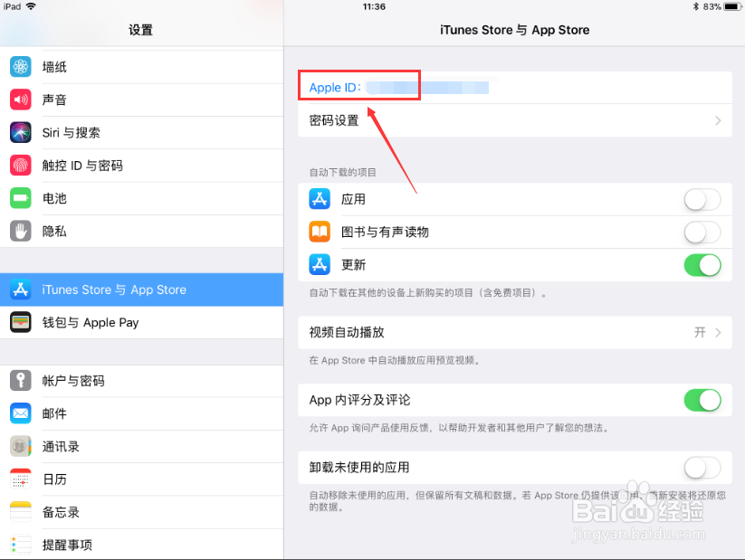Tap the Mail (邮件) envelope icon

[21, 413]
